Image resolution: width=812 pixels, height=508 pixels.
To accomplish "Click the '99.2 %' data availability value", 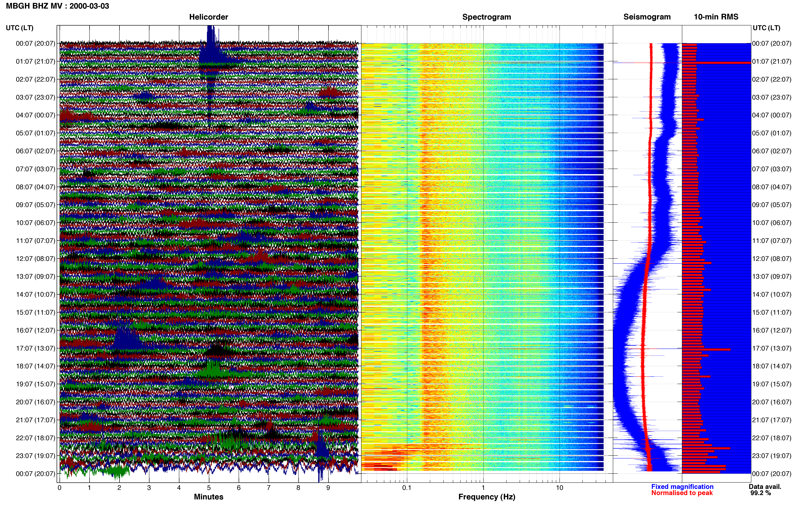I will pos(761,493).
